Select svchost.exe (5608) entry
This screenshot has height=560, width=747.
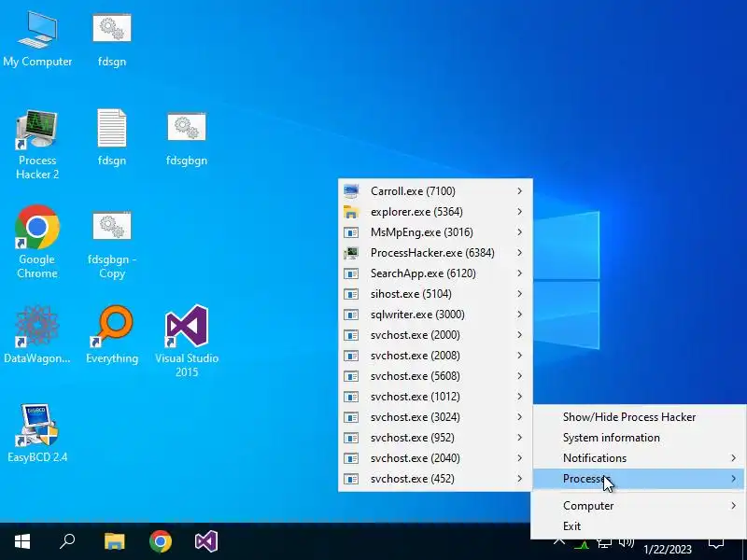[x=435, y=376]
